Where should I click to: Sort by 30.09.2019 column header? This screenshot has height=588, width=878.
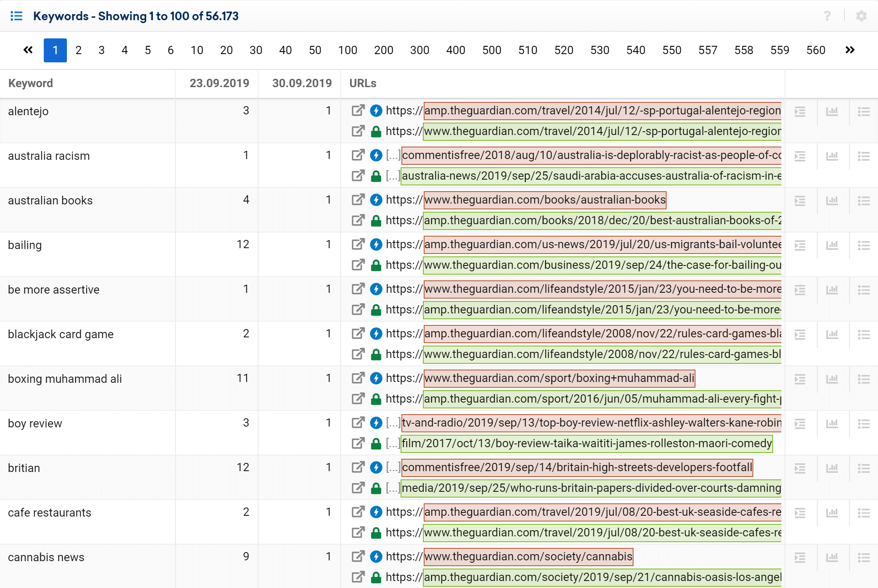point(302,83)
